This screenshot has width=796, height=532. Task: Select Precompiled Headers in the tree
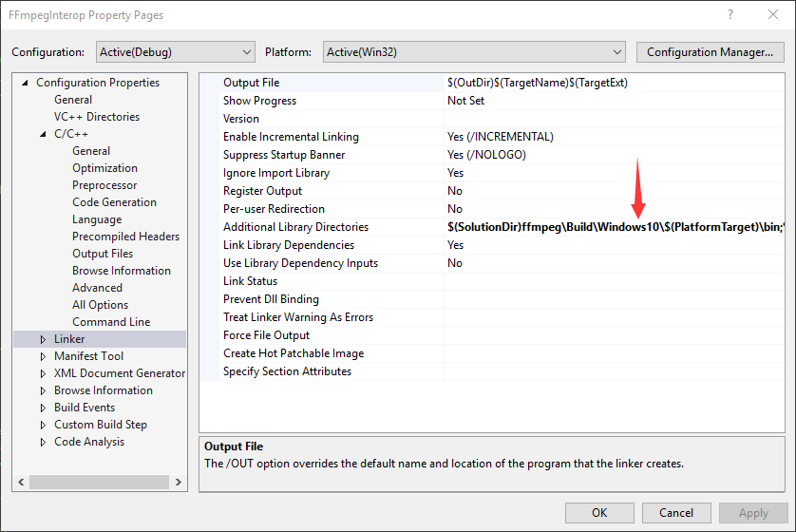tap(126, 237)
